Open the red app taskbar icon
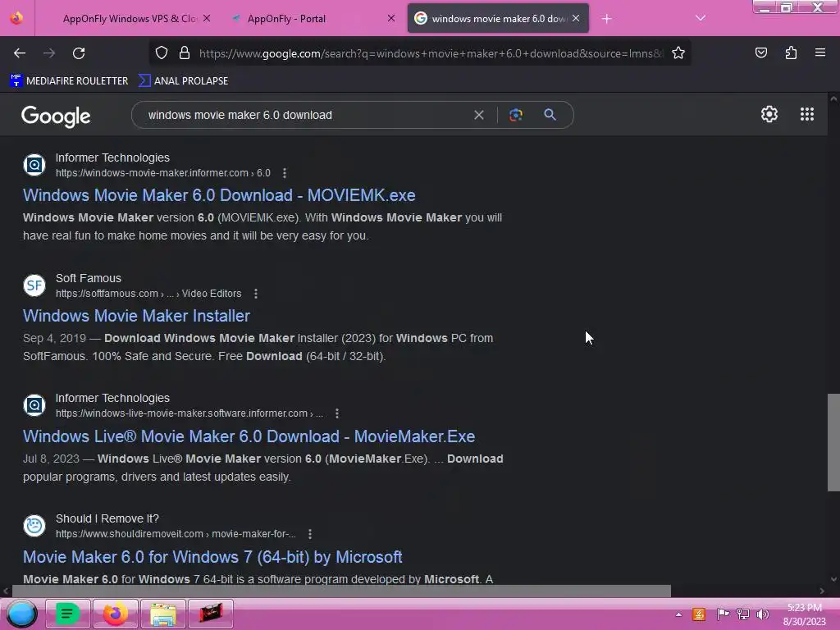This screenshot has height=630, width=840. click(x=211, y=614)
